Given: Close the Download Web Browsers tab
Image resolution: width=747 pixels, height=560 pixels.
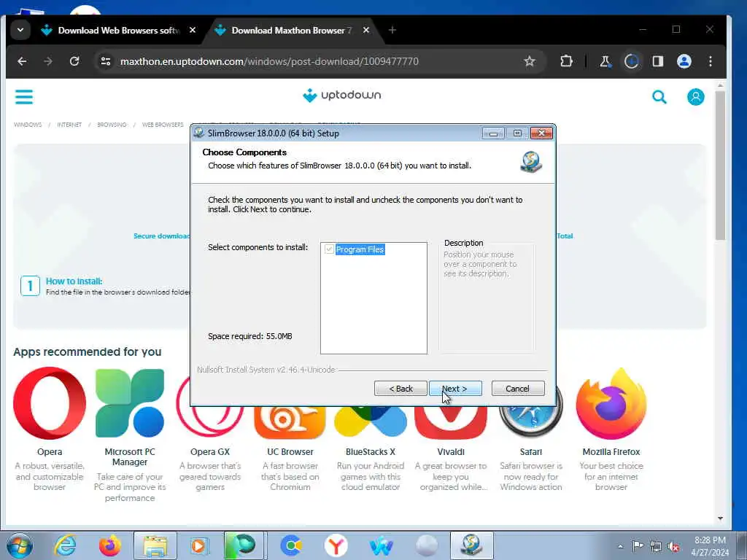Looking at the screenshot, I should [x=193, y=30].
